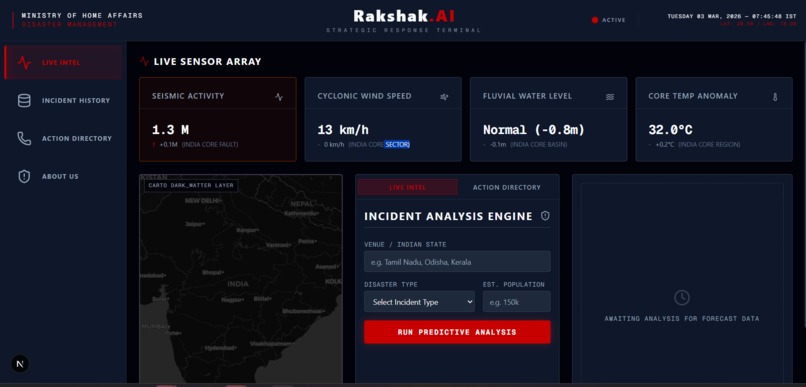The width and height of the screenshot is (806, 387).
Task: Click the highlighted 'SECTOR)' text
Action: click(x=398, y=145)
